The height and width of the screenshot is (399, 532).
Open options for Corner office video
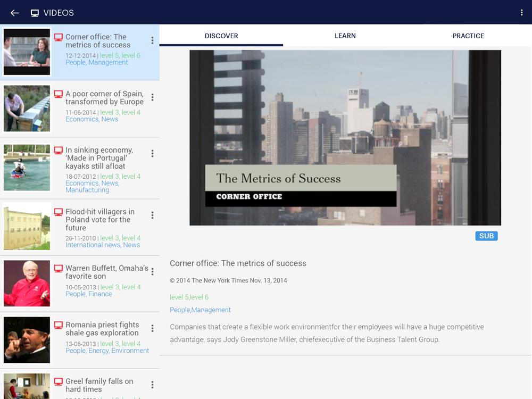152,41
